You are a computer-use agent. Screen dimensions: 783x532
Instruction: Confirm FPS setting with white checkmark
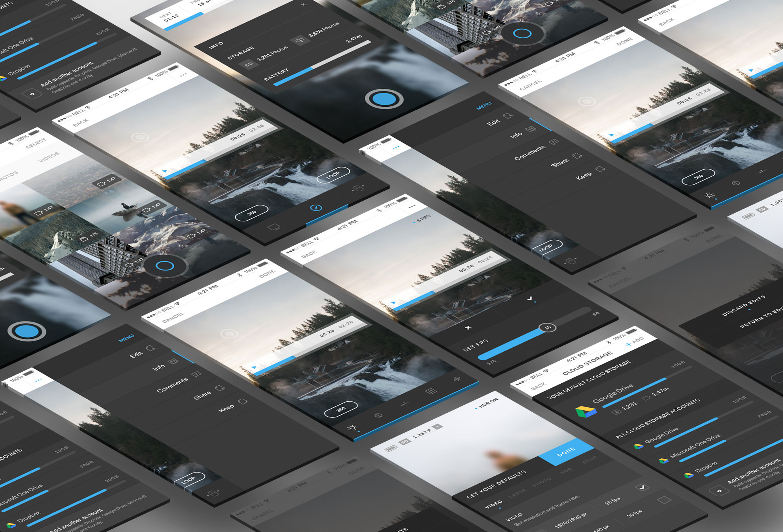pyautogui.click(x=530, y=298)
